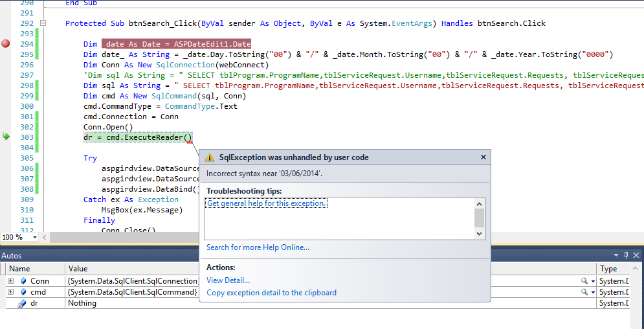The height and width of the screenshot is (329, 644).
Task: Open visualizer dropdown arrow in cmd row
Action: click(593, 293)
